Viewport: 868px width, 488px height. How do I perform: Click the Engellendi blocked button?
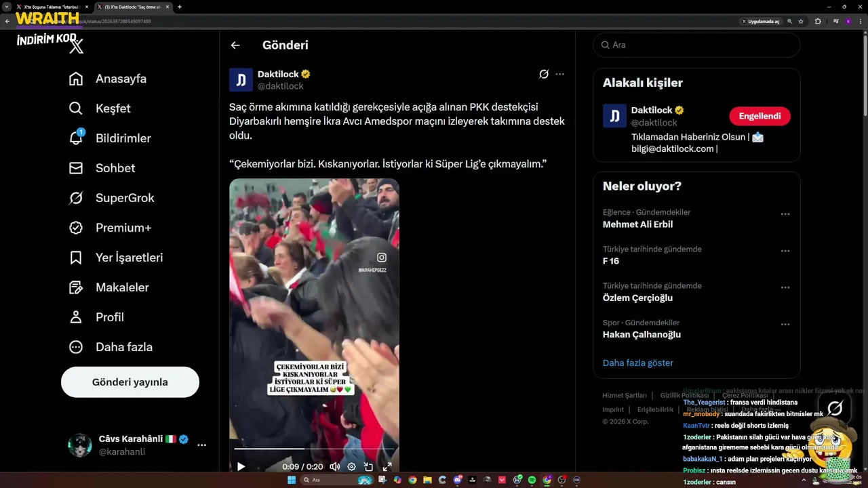coord(759,116)
